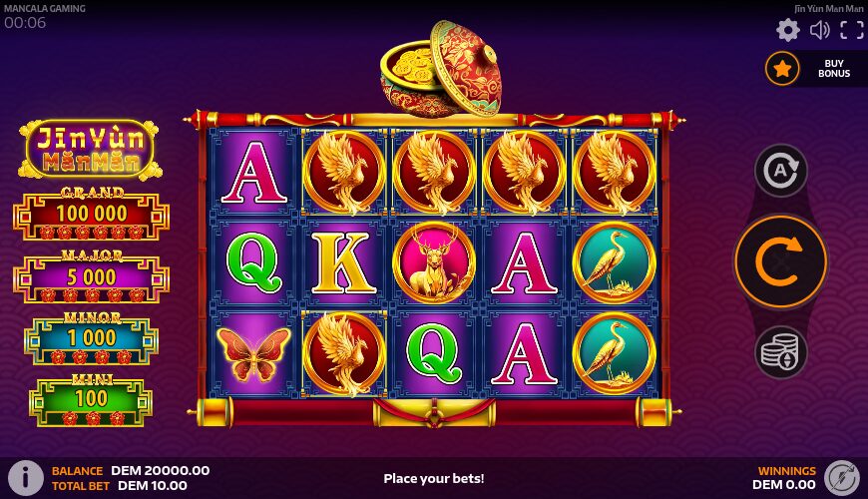
Task: Open the settings gear menu
Action: (x=788, y=30)
